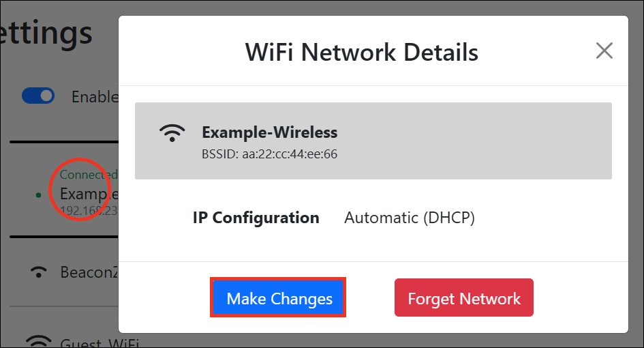Click the green connected status dot
Image resolution: width=644 pixels, height=348 pixels.
pos(38,194)
